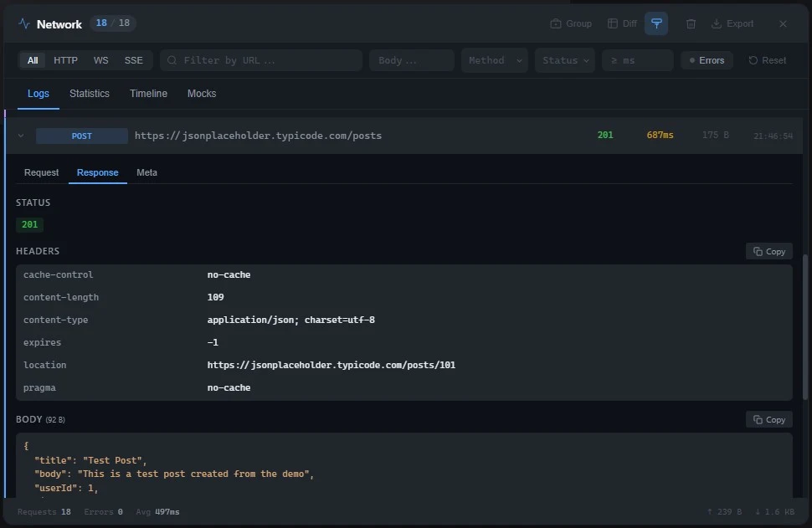
Task: Open the Method dropdown
Action: (495, 60)
